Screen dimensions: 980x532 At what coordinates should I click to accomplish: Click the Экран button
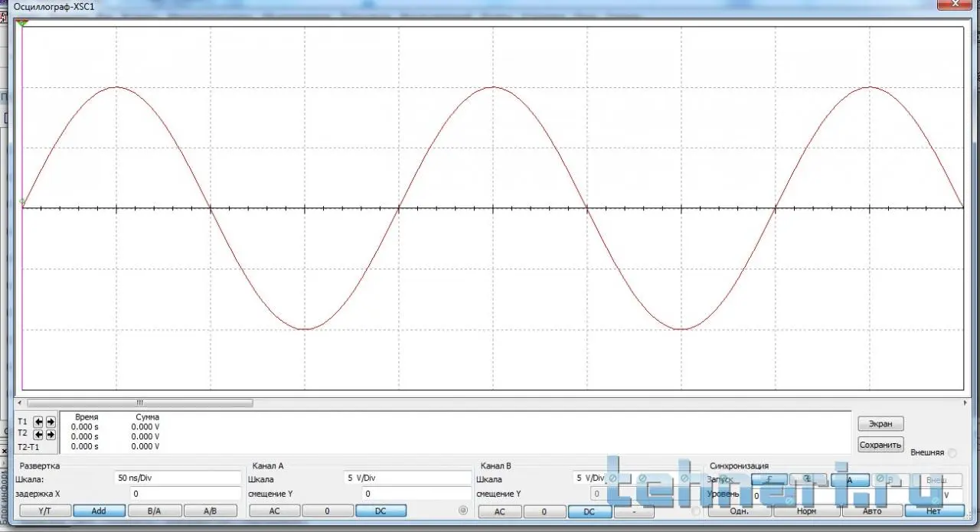(880, 423)
